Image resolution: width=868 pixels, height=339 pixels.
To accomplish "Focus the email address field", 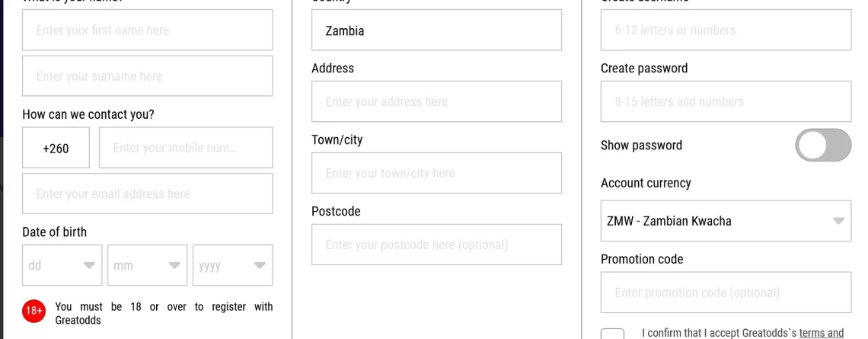I will point(147,193).
